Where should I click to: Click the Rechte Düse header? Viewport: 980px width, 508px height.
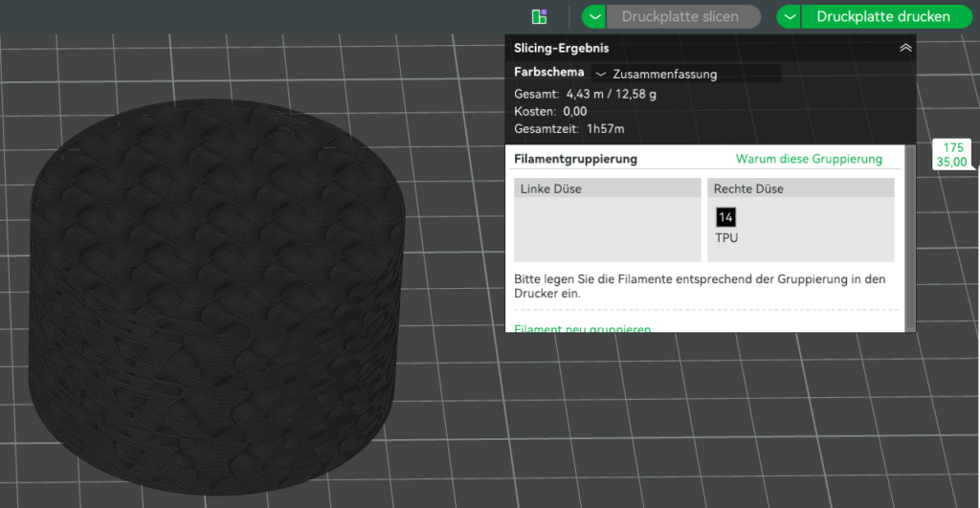coord(800,188)
